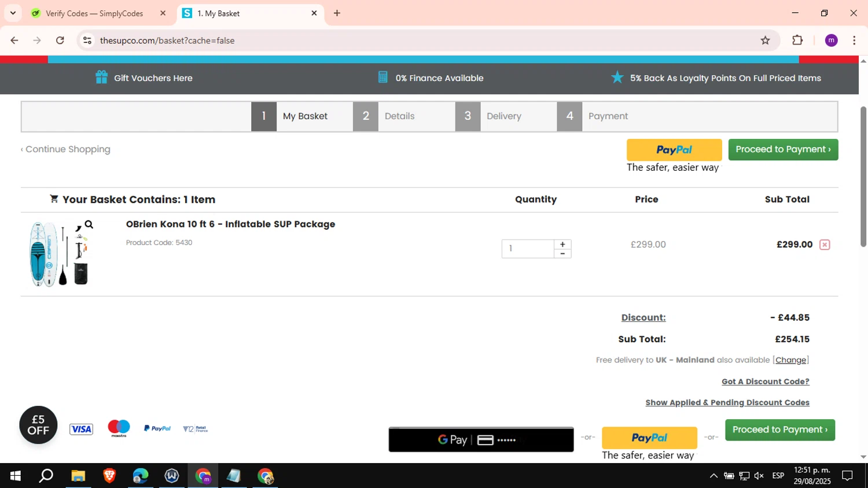Click the £5 OFF round badge

pyautogui.click(x=38, y=425)
